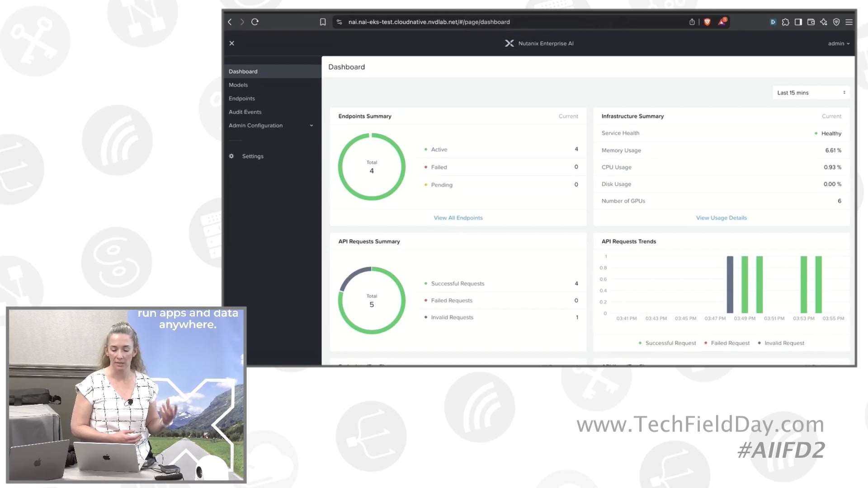This screenshot has width=868, height=488.
Task: Select Models in the sidebar
Action: point(238,84)
